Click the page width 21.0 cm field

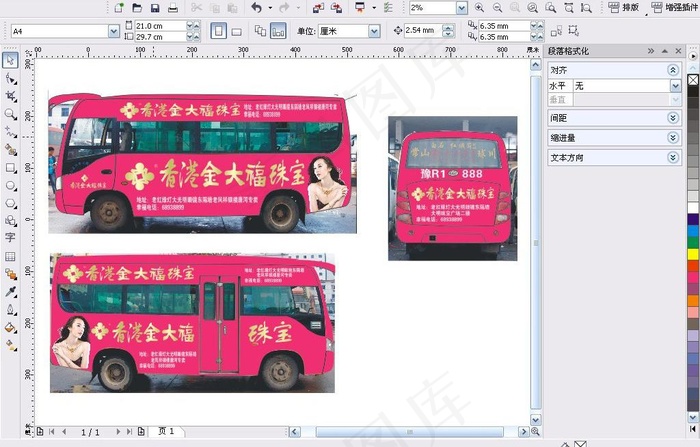click(160, 26)
